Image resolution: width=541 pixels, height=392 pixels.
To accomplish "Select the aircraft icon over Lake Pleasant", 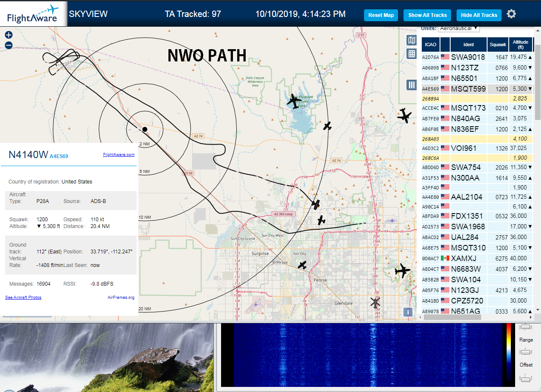I will tap(294, 102).
